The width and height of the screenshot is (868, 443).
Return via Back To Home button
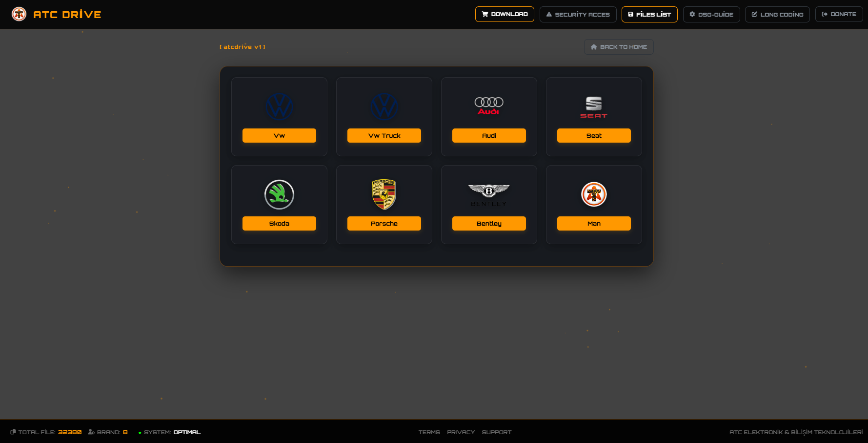(x=619, y=47)
